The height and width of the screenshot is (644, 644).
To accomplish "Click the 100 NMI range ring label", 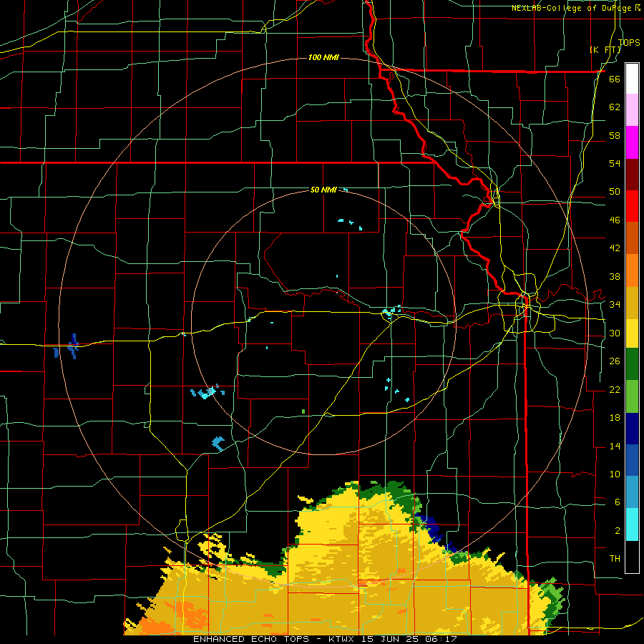I will coord(323,57).
